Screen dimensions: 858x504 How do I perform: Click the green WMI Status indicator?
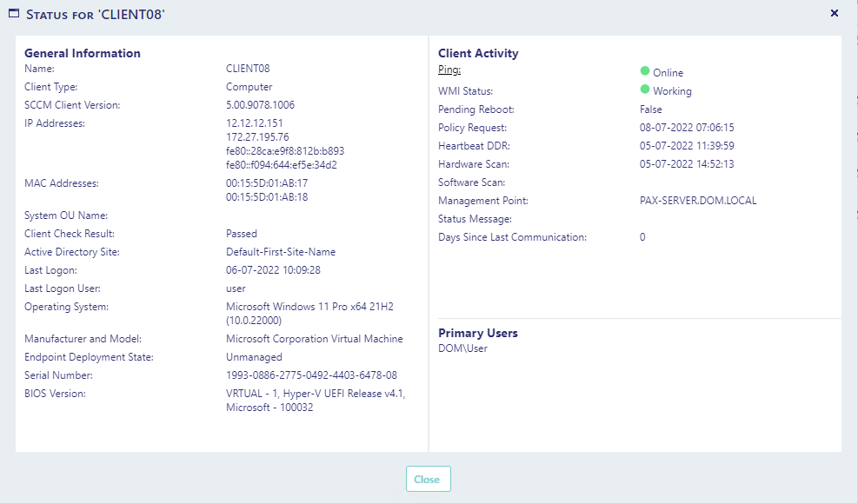click(x=645, y=90)
